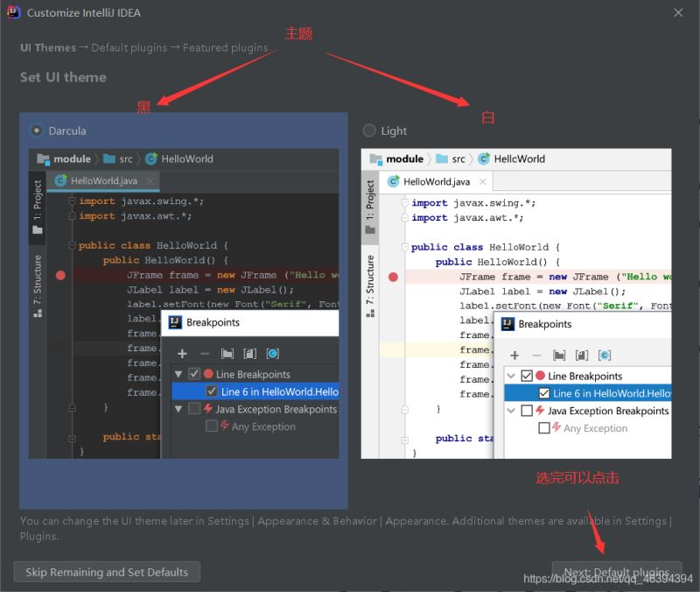Click Skip Remaining and Set Defaults
The image size is (700, 592).
107,572
